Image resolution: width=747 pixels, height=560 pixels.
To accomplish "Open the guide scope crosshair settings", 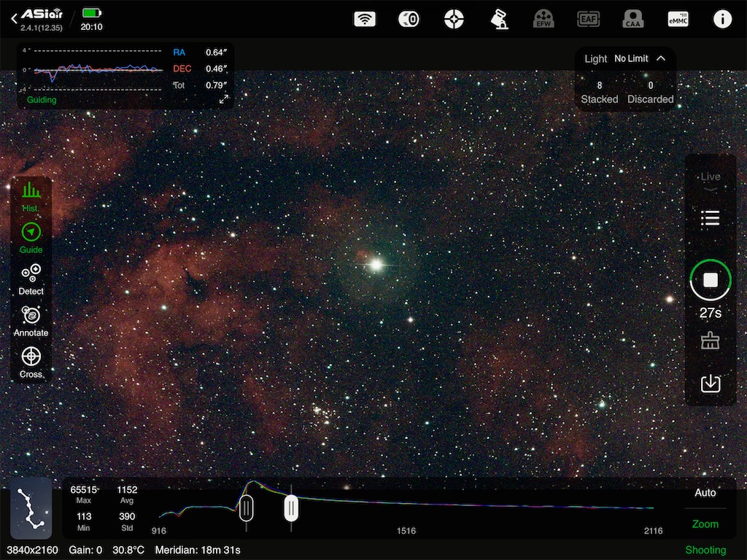I will [454, 19].
